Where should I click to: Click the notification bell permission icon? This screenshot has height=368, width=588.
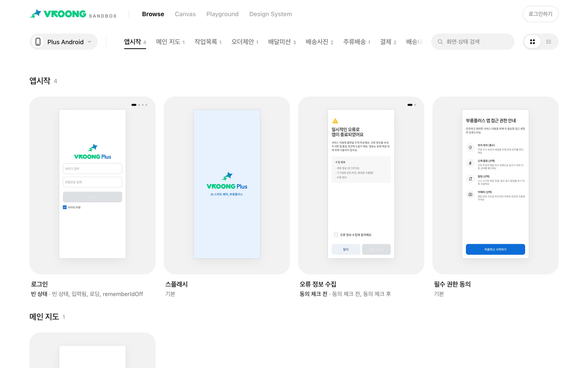pyautogui.click(x=470, y=179)
